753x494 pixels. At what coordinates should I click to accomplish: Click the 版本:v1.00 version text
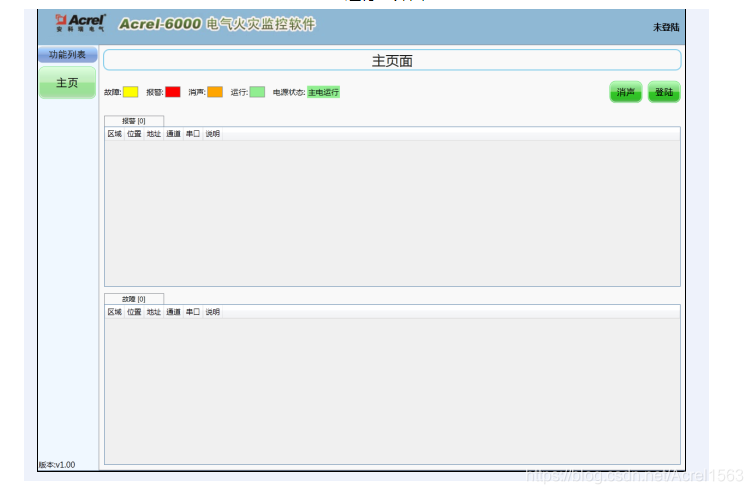pos(57,465)
